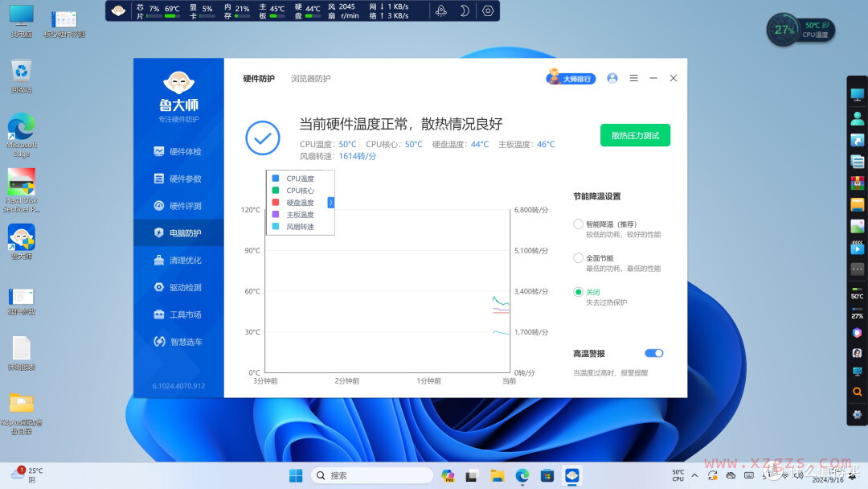Switch to 清理优化 section

pyautogui.click(x=178, y=260)
